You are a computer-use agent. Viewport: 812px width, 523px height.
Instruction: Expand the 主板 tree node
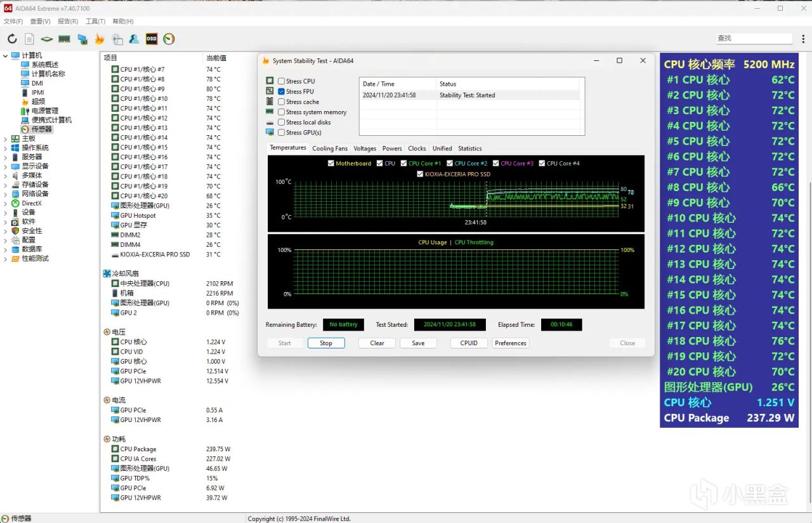(6, 138)
